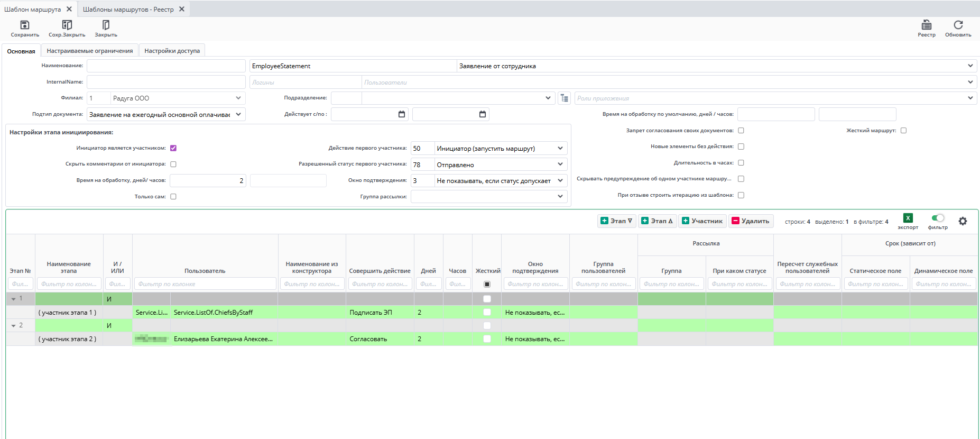
Task: Click the Наименование input field
Action: [x=166, y=66]
